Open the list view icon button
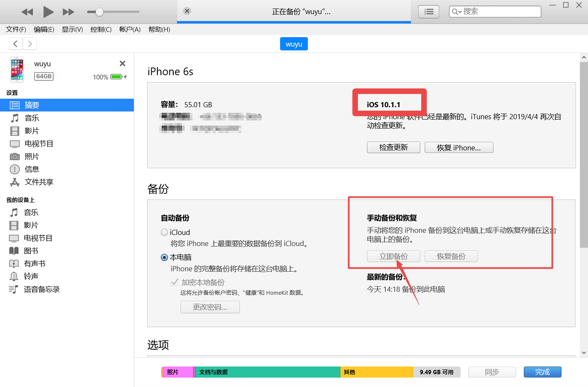The image size is (588, 387). click(x=428, y=12)
